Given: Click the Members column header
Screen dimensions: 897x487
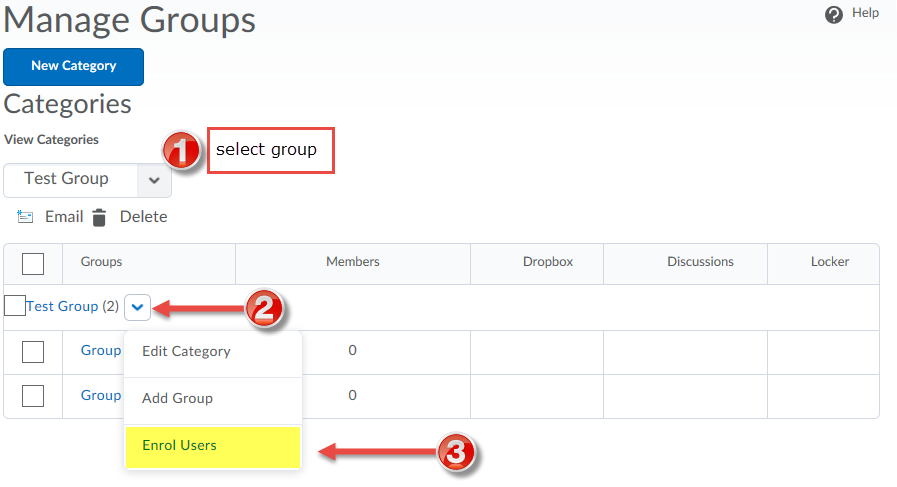Looking at the screenshot, I should coord(352,262).
